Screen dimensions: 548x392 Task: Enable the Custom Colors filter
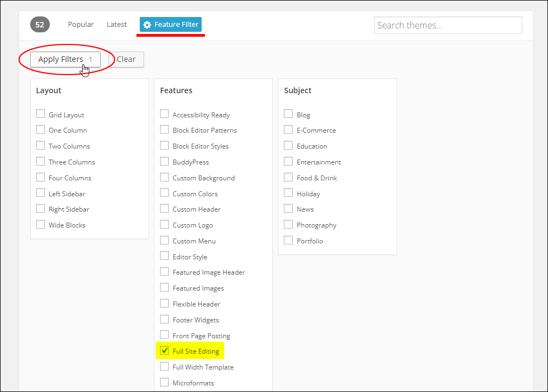tap(164, 193)
